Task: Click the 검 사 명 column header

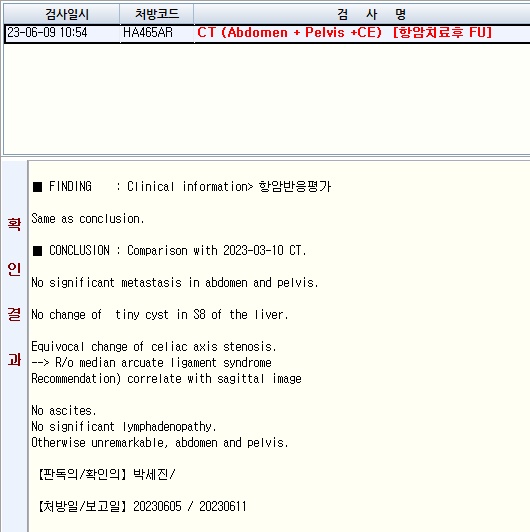Action: pyautogui.click(x=362, y=14)
